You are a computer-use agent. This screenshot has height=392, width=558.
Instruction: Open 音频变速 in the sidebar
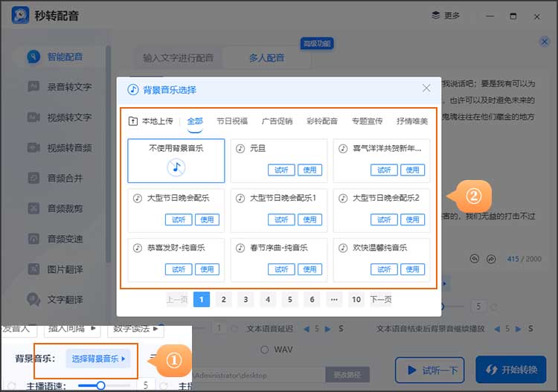click(55, 239)
